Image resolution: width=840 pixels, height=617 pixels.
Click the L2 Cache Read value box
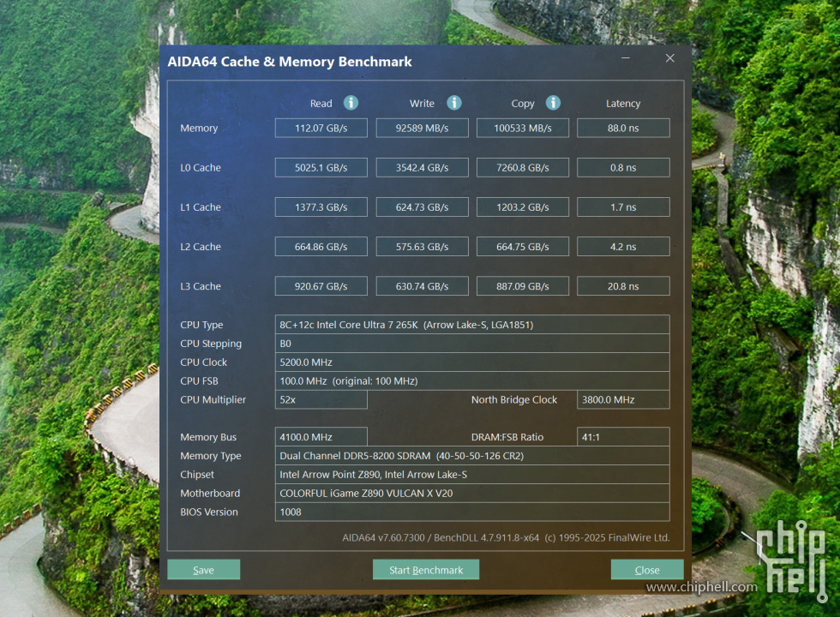[x=321, y=247]
